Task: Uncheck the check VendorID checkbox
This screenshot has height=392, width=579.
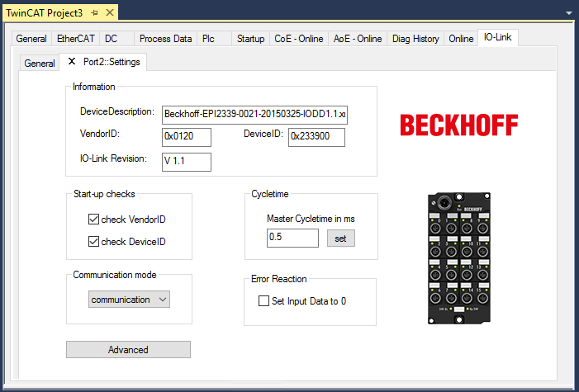Action: tap(93, 220)
